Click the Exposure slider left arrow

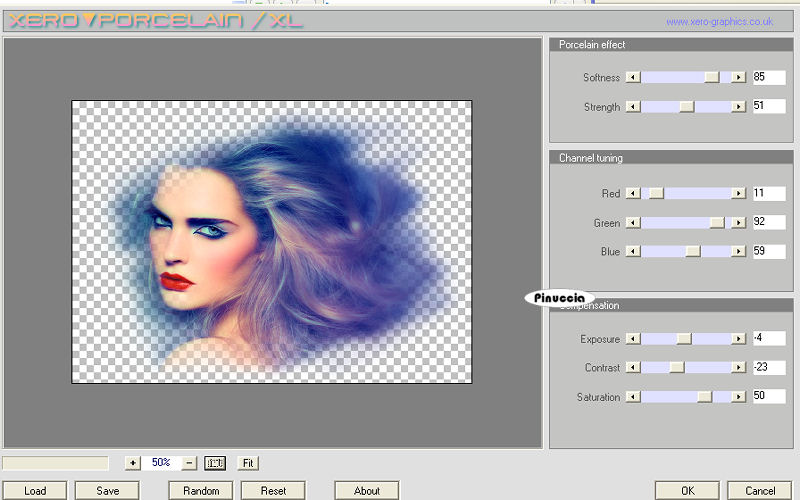(x=633, y=339)
